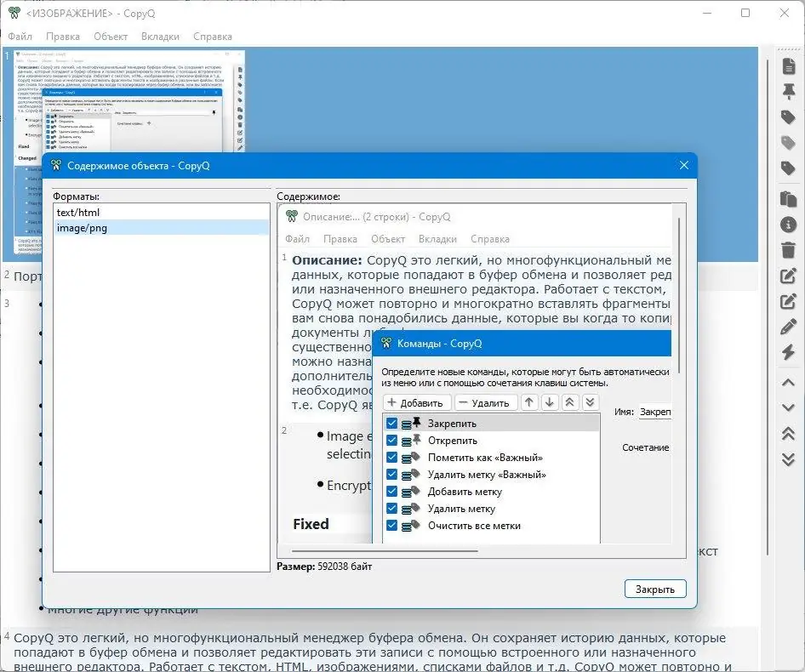Open the Справка menu in main window
805x672 pixels.
tap(213, 37)
